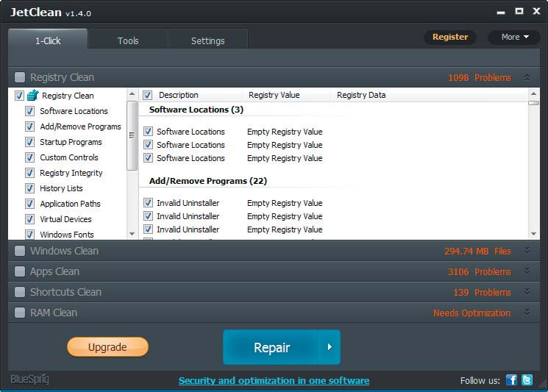Toggle the Apps Clean section checkbox
Viewport: 548px width, 392px height.
click(20, 271)
